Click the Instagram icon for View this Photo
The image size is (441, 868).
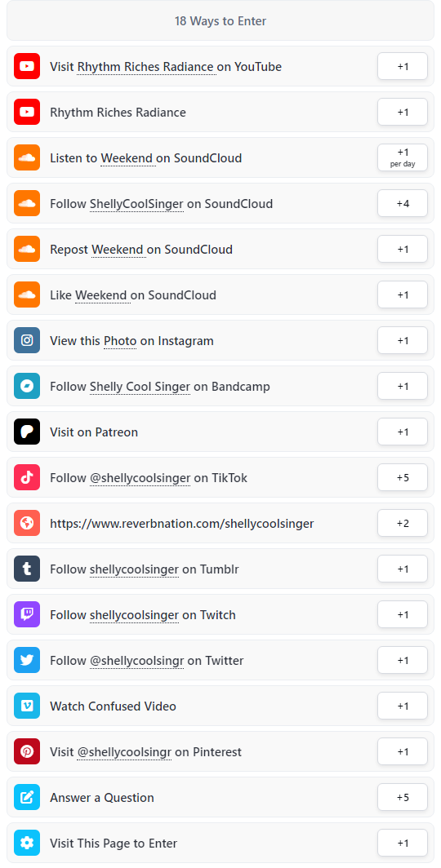click(27, 340)
